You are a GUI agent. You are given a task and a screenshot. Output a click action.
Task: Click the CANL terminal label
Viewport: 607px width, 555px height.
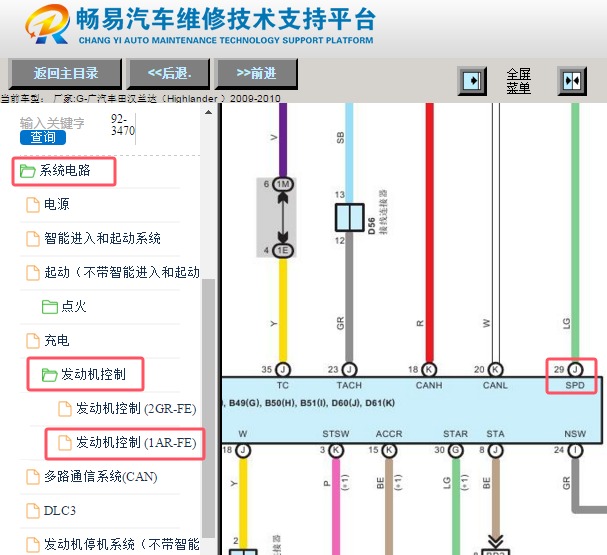495,385
